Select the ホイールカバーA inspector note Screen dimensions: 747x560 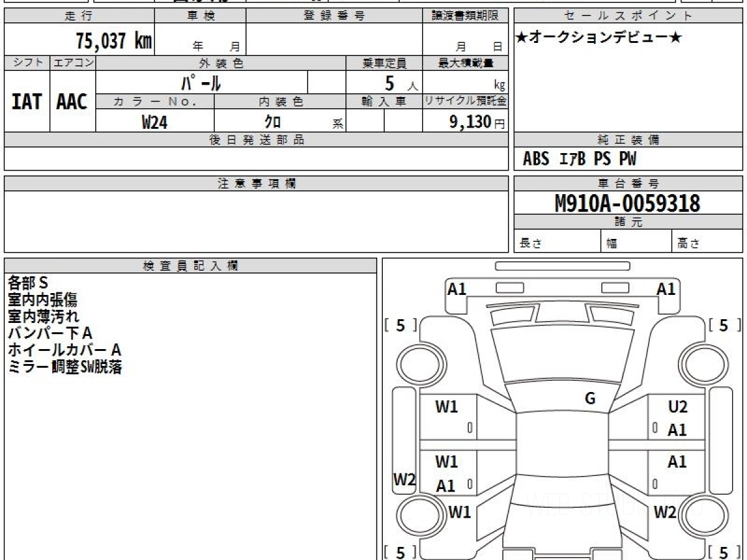click(x=65, y=350)
